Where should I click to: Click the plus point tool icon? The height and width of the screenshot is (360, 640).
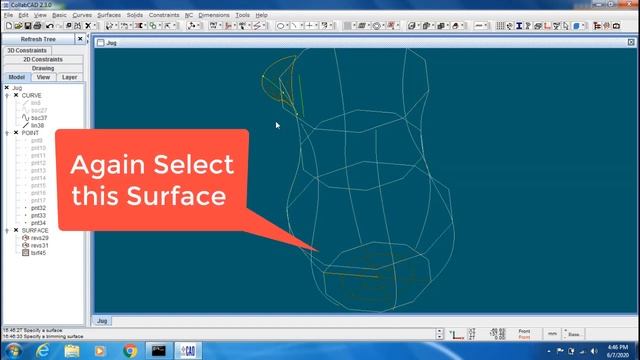pos(309,26)
